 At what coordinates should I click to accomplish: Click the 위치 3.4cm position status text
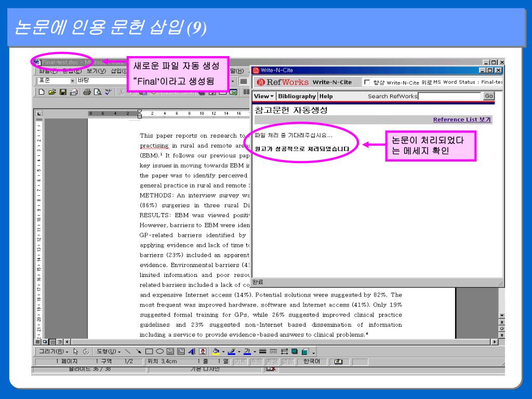tap(162, 362)
